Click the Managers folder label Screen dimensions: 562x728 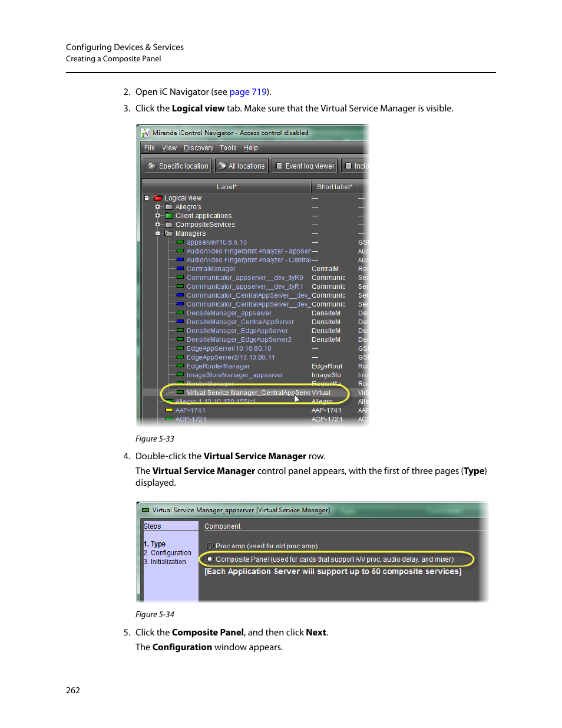pyautogui.click(x=190, y=233)
